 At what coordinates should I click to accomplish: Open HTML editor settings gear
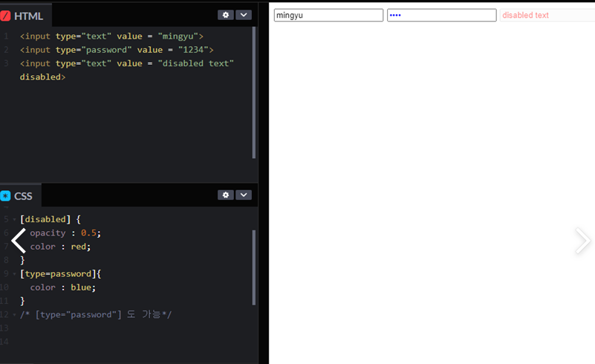(x=225, y=15)
